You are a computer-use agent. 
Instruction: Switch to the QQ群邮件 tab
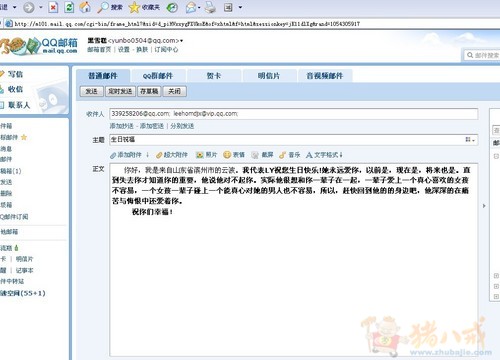click(158, 76)
